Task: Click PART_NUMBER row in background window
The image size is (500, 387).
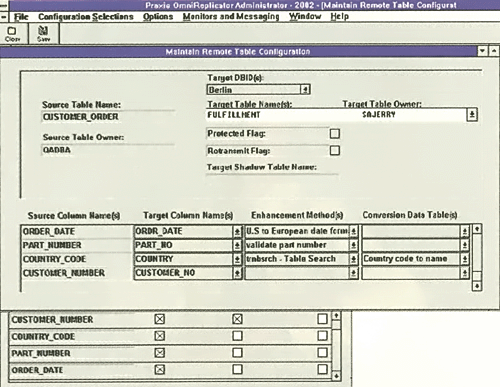Action: [x=170, y=353]
